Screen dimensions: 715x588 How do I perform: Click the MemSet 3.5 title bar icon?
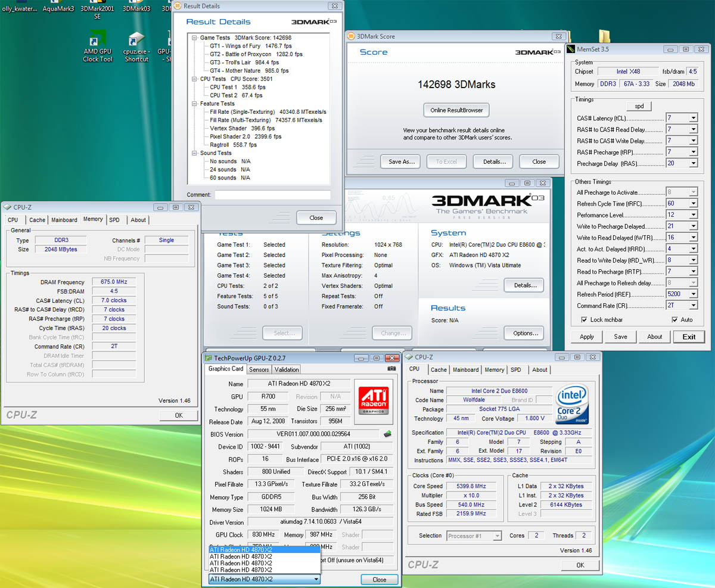[570, 49]
